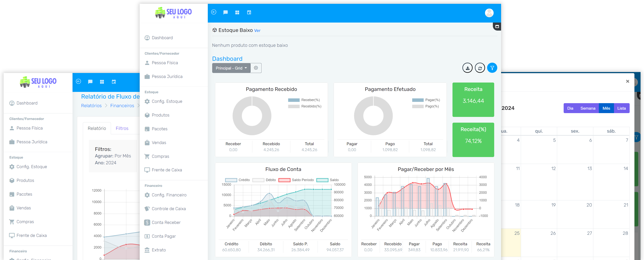Open the Relatório tab in the report window
The height and width of the screenshot is (260, 644).
97,128
